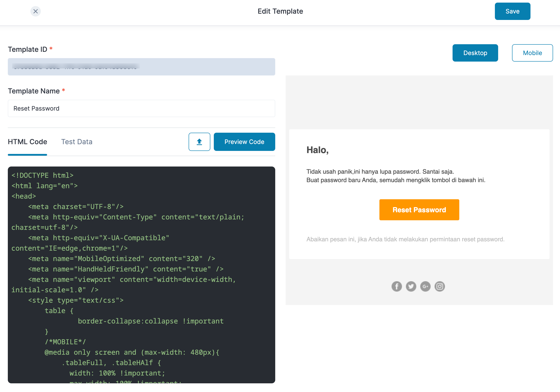Click the X close icon
560x392 pixels.
(35, 11)
